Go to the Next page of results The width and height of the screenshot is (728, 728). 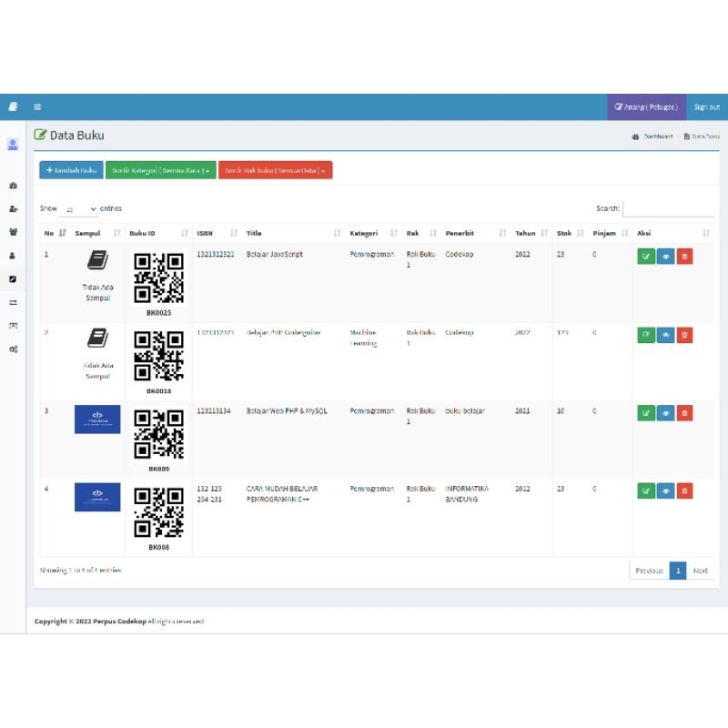coord(700,571)
